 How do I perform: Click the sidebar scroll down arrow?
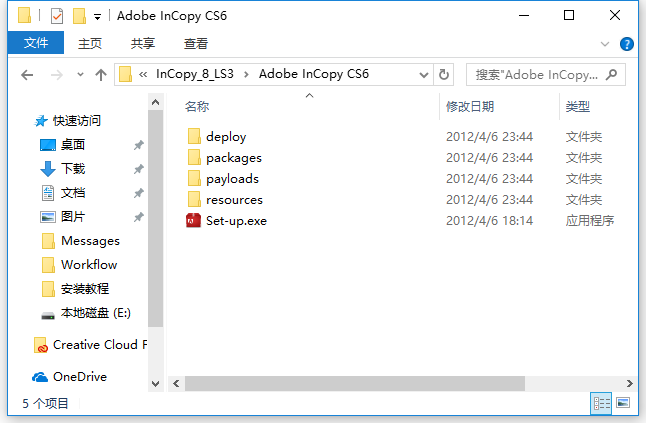155,384
